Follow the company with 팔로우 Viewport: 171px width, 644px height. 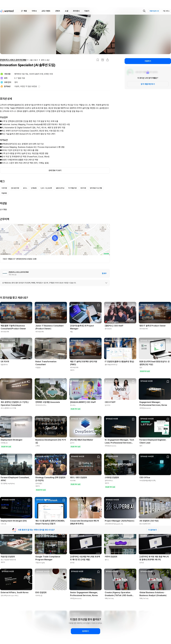(104, 273)
